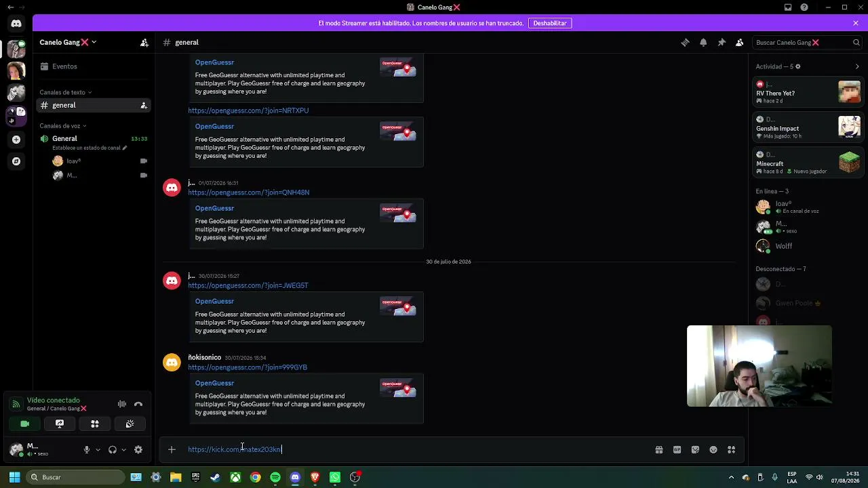Toggle the camera in the voice panel

(25, 424)
